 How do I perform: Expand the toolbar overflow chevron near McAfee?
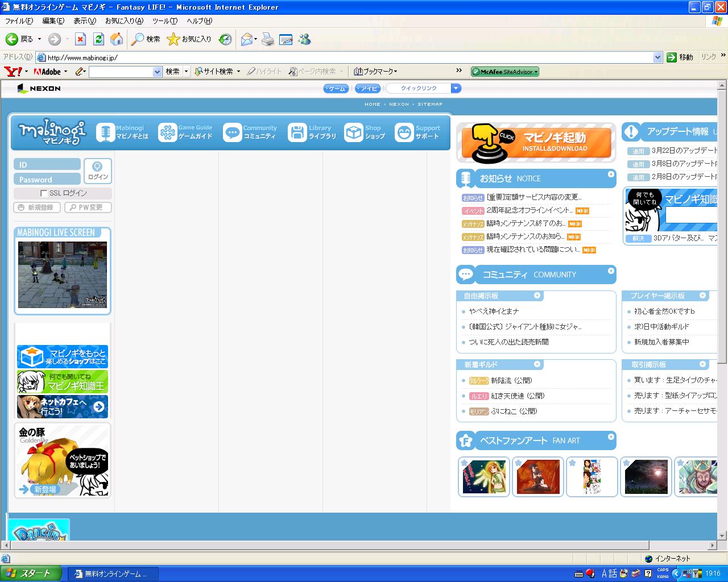(x=459, y=70)
